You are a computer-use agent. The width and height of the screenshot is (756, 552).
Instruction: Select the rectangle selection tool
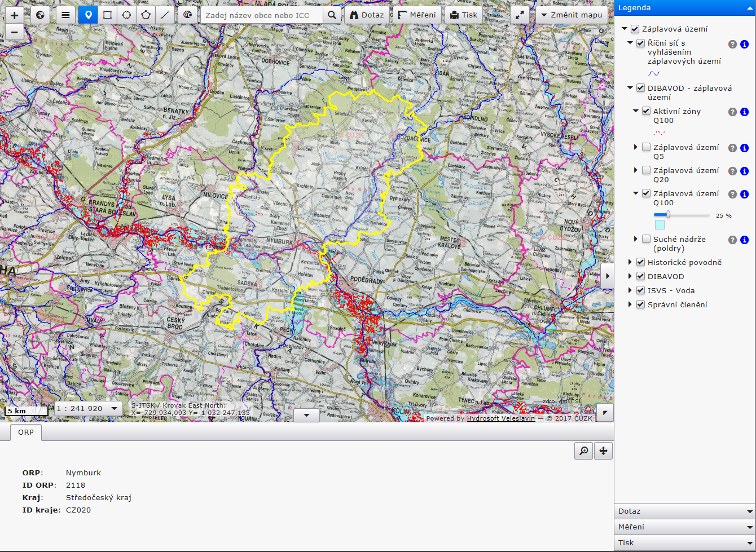[x=107, y=15]
